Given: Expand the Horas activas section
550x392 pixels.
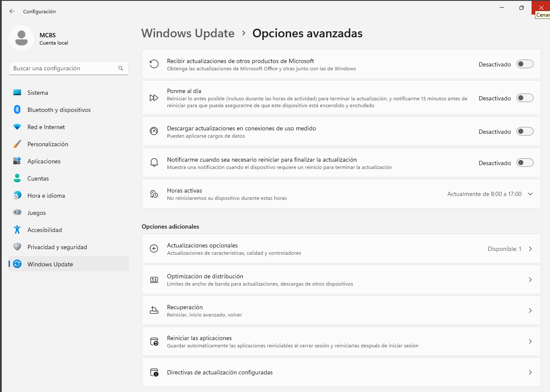Looking at the screenshot, I should point(530,194).
